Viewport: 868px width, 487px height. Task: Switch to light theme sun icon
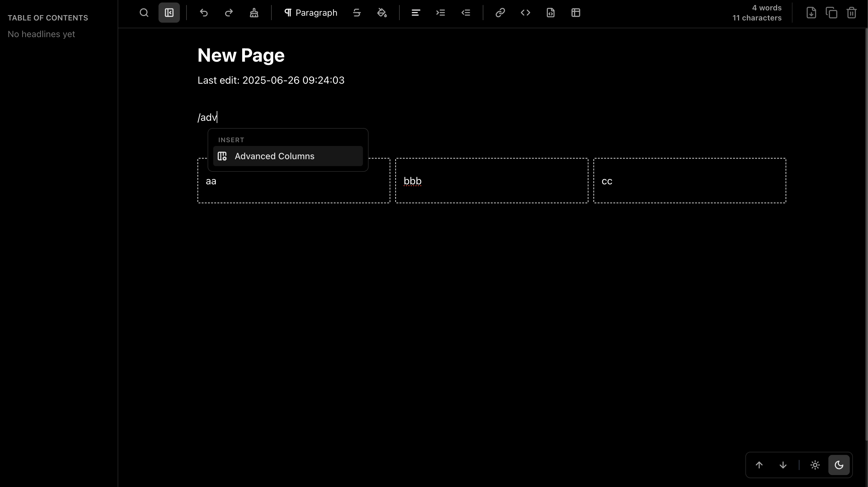[815, 465]
